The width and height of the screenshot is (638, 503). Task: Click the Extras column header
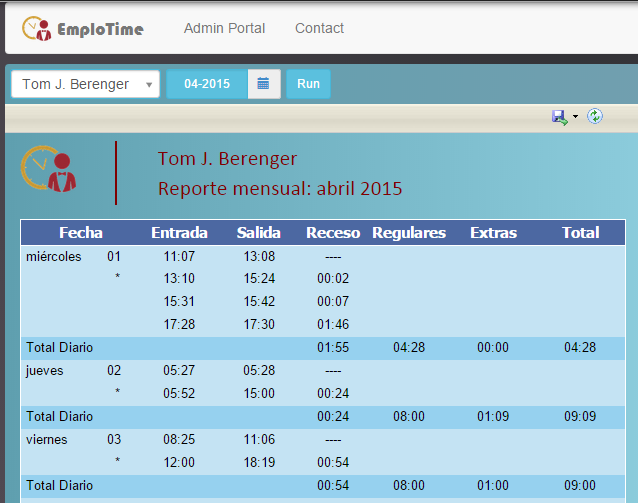493,232
